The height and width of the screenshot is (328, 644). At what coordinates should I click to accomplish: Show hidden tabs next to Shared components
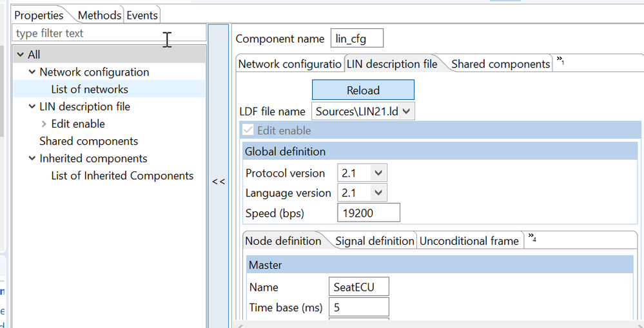click(x=561, y=63)
